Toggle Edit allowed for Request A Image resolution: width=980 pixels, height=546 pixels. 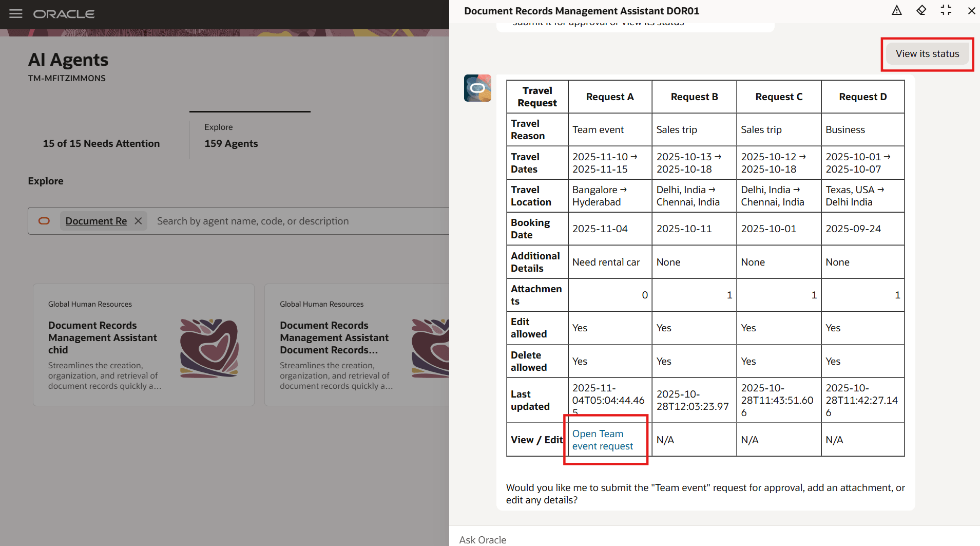tap(580, 328)
